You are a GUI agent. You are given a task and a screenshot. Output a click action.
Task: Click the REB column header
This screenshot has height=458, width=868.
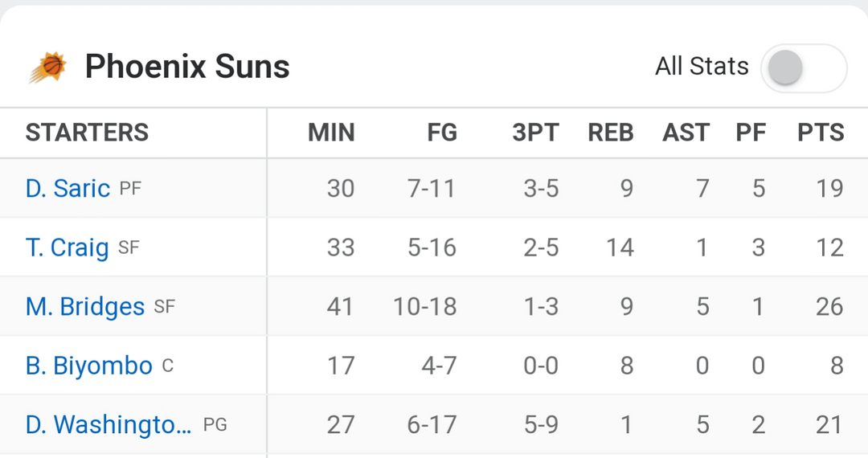pyautogui.click(x=611, y=133)
